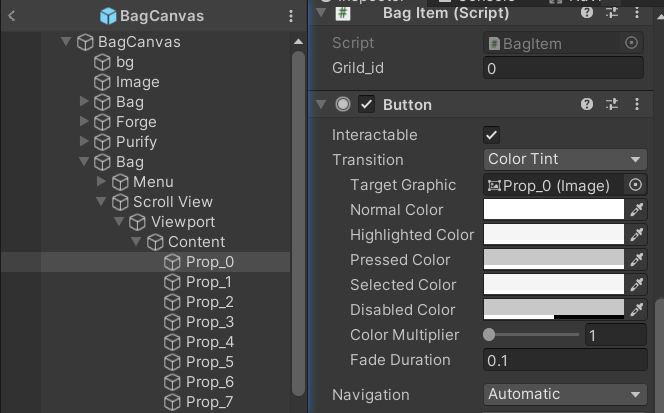Open the Navigation Automatic dropdown
Screen dimensions: 664x413
tap(565, 394)
